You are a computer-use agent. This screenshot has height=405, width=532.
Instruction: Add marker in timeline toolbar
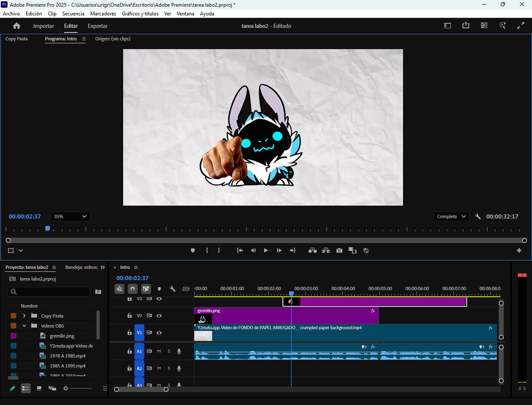click(x=160, y=289)
